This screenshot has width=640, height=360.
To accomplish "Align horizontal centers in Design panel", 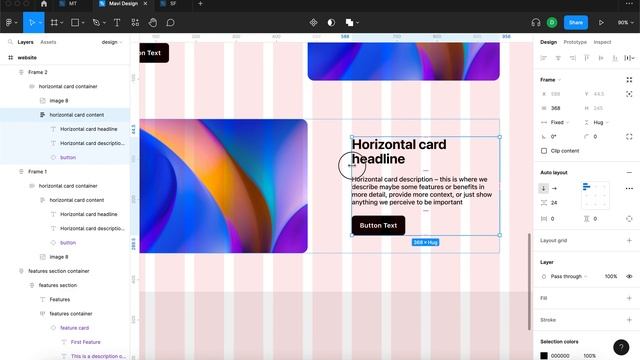I will click(558, 58).
